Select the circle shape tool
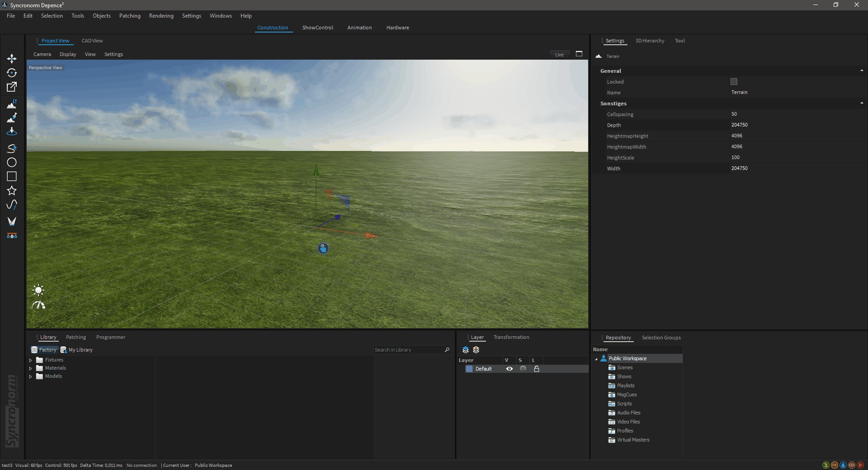This screenshot has width=868, height=470. [12, 162]
